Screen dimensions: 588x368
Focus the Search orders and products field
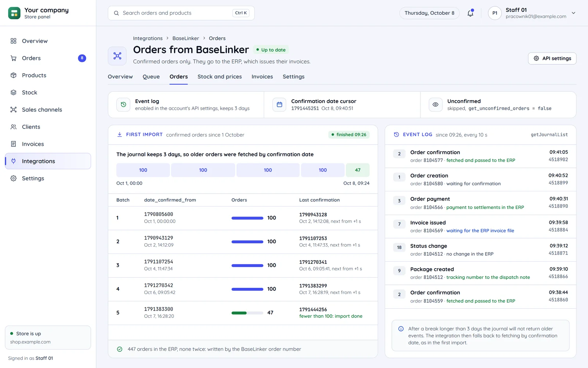pos(181,13)
